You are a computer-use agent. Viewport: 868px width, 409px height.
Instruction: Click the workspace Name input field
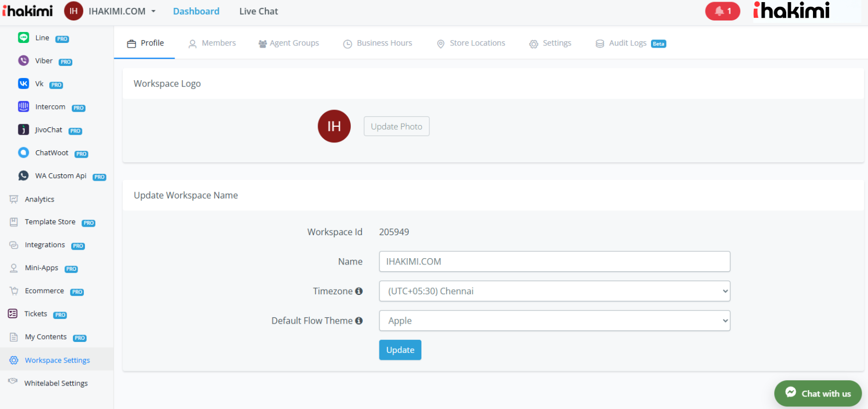554,261
